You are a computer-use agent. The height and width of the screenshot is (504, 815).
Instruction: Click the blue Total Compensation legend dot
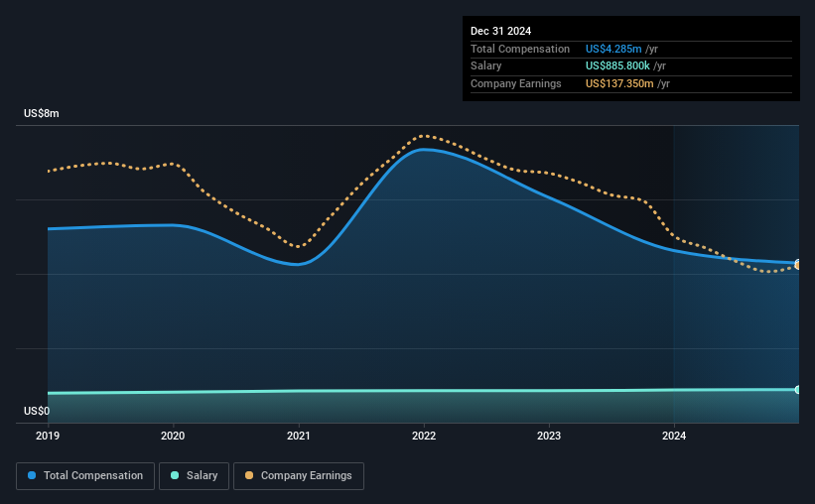pos(32,475)
